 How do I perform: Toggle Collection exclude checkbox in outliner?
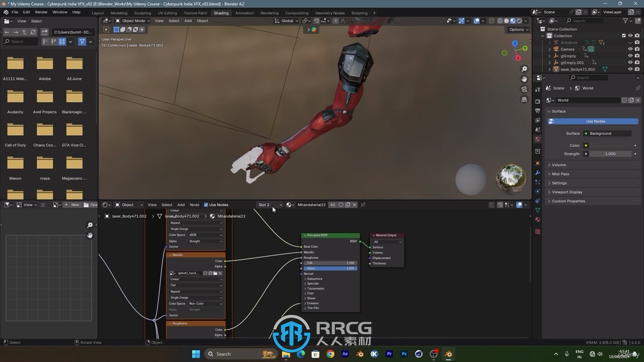624,36
